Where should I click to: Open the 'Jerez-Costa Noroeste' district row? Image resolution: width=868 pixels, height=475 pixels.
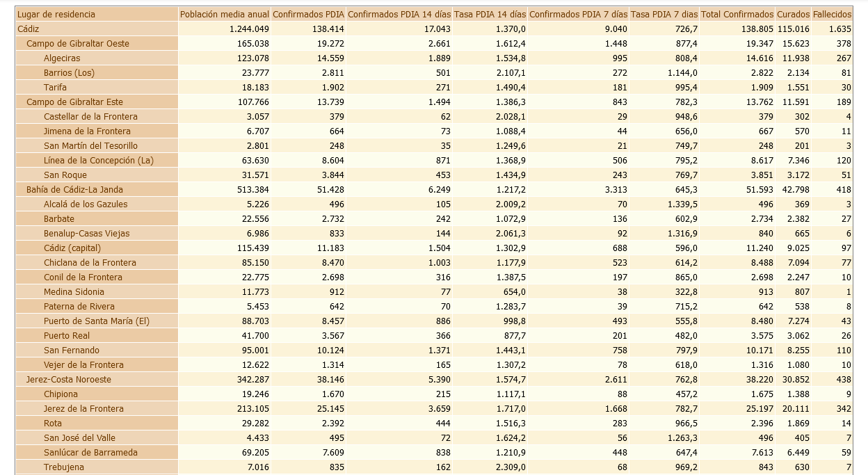point(69,380)
